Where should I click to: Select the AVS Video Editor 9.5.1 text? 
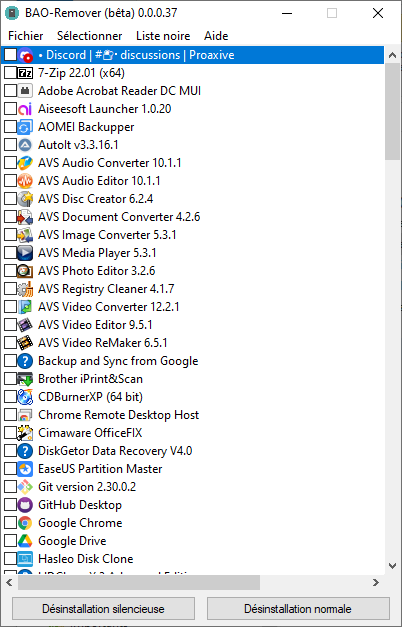[95, 325]
